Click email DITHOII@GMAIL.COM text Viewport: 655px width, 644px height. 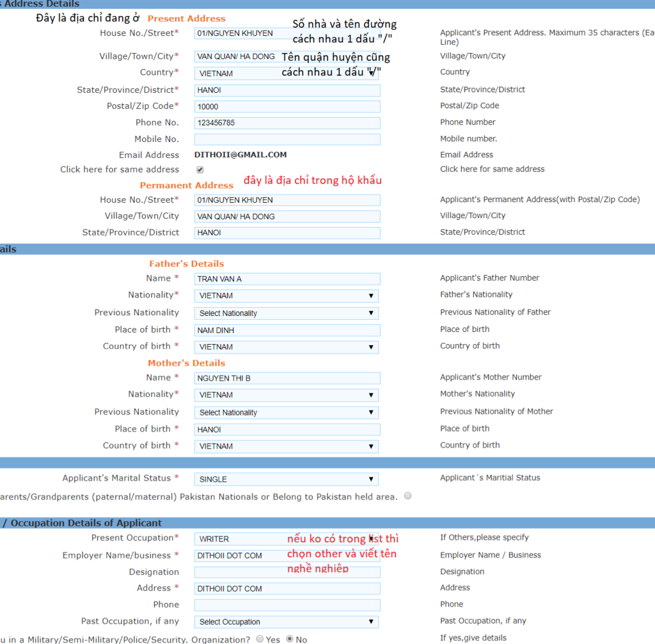[x=241, y=155]
